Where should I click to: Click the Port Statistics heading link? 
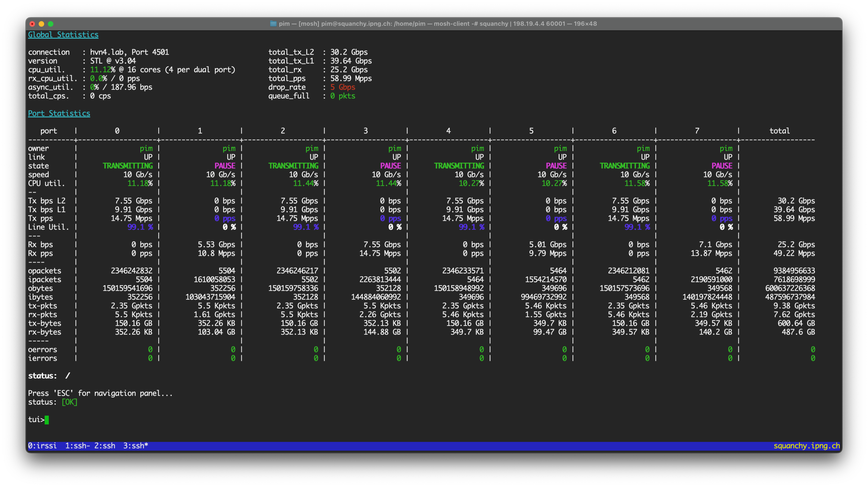tap(59, 113)
